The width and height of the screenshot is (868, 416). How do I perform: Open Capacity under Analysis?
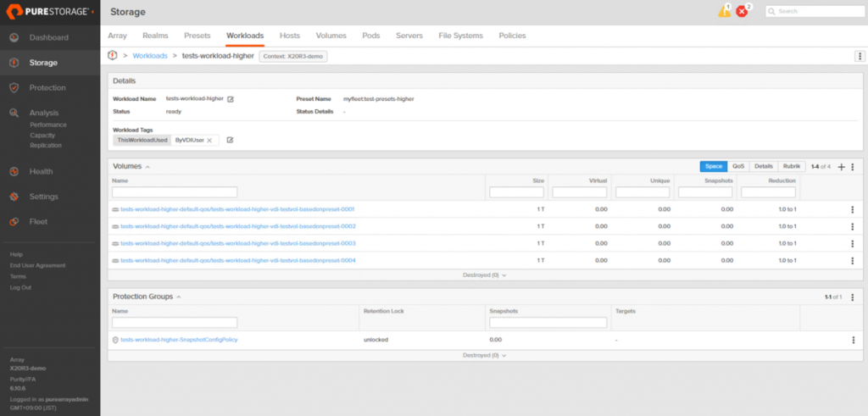[x=42, y=135]
